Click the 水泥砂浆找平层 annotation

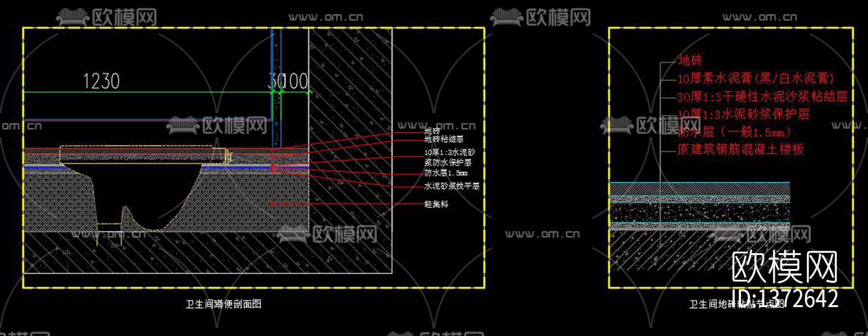(x=452, y=186)
